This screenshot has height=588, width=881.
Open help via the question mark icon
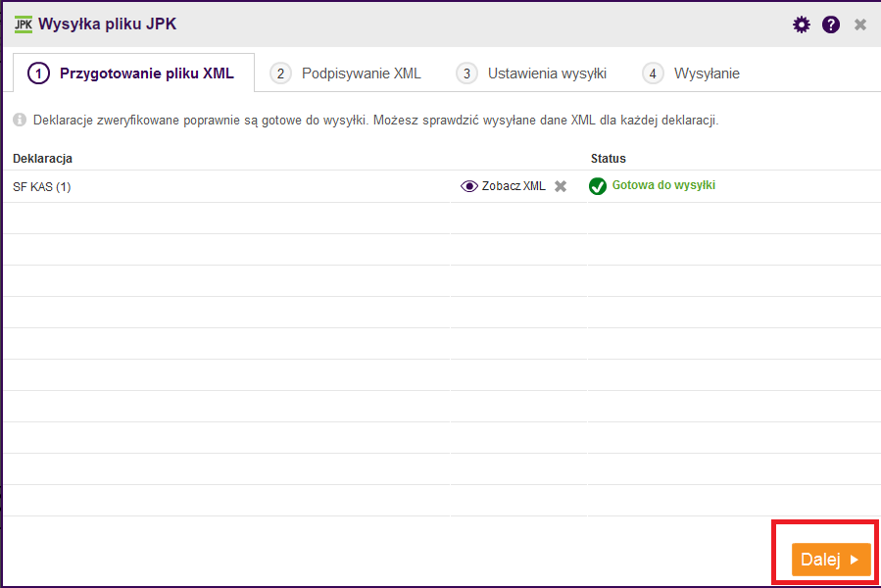[x=831, y=24]
